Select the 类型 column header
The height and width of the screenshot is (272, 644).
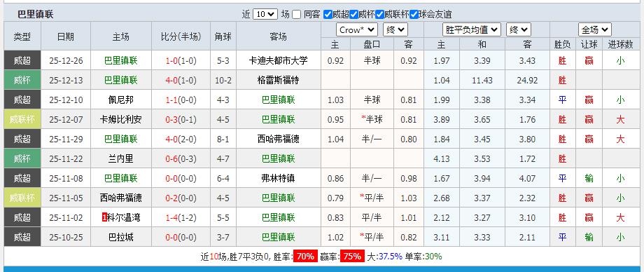[x=22, y=36]
